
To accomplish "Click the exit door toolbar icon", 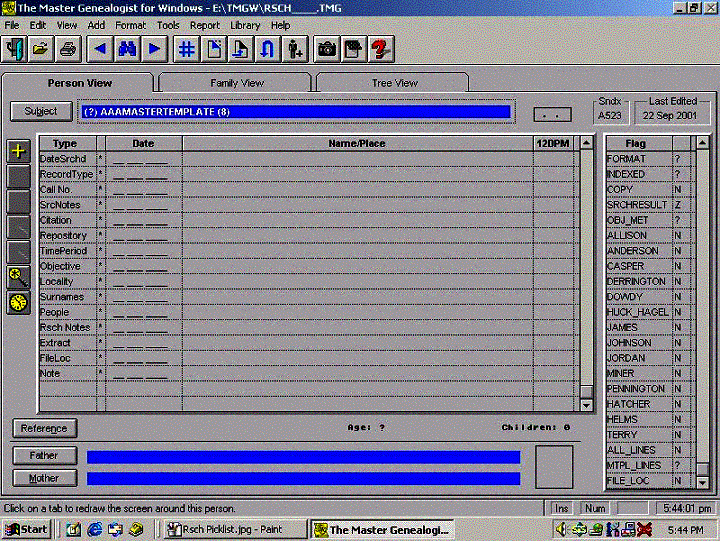I will [15, 49].
